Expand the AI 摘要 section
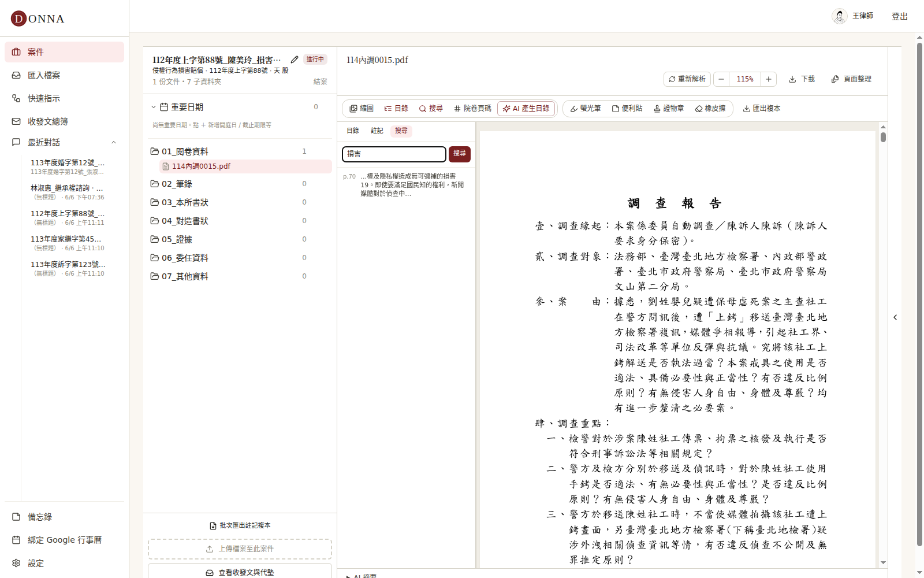This screenshot has height=578, width=924. [x=362, y=576]
